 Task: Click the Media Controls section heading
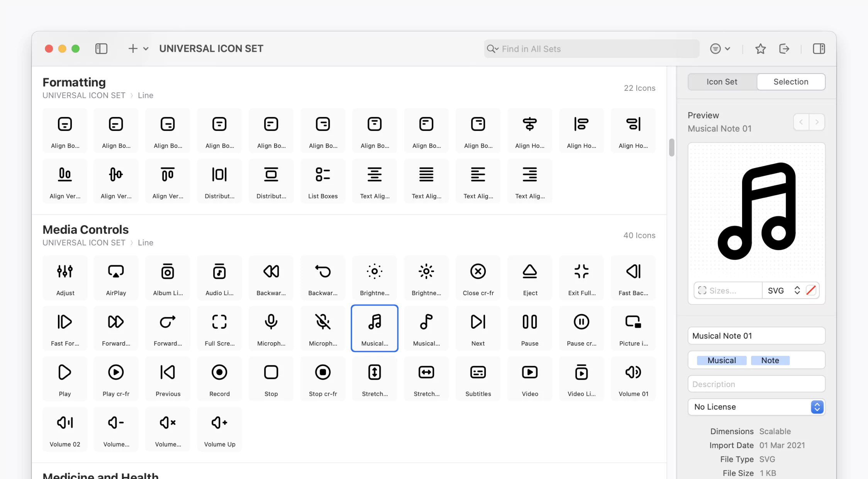tap(85, 229)
